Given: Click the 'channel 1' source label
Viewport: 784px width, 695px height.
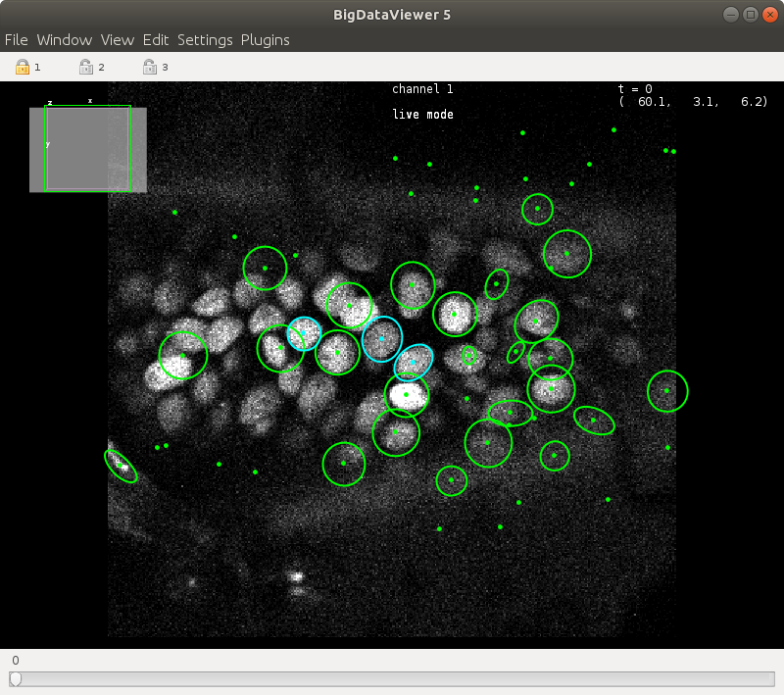Looking at the screenshot, I should (x=422, y=89).
